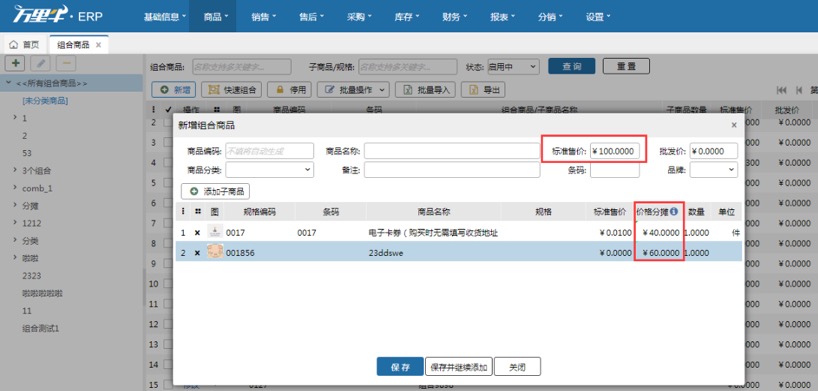Open the 库存 menu
The image size is (818, 391).
[407, 16]
